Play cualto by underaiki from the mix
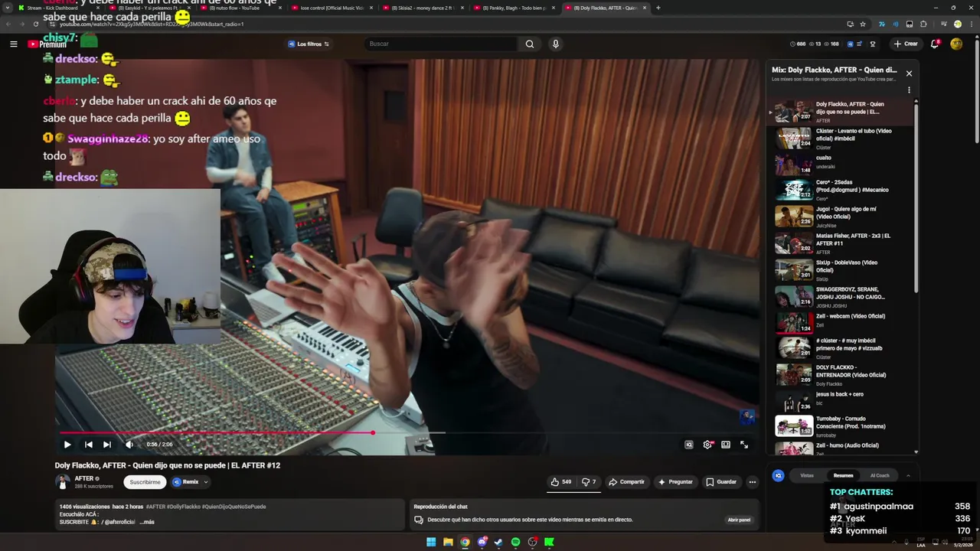Viewport: 980px width, 551px height. (842, 165)
